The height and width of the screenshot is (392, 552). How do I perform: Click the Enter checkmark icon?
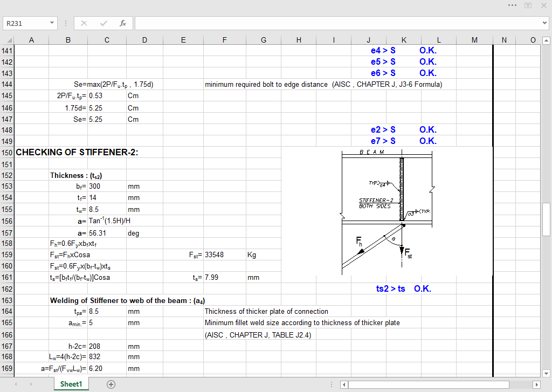(x=103, y=23)
